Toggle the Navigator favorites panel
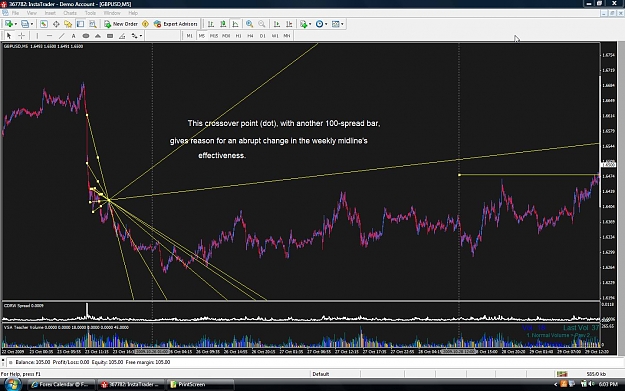Screen dimensions: 625x391 click(68, 24)
